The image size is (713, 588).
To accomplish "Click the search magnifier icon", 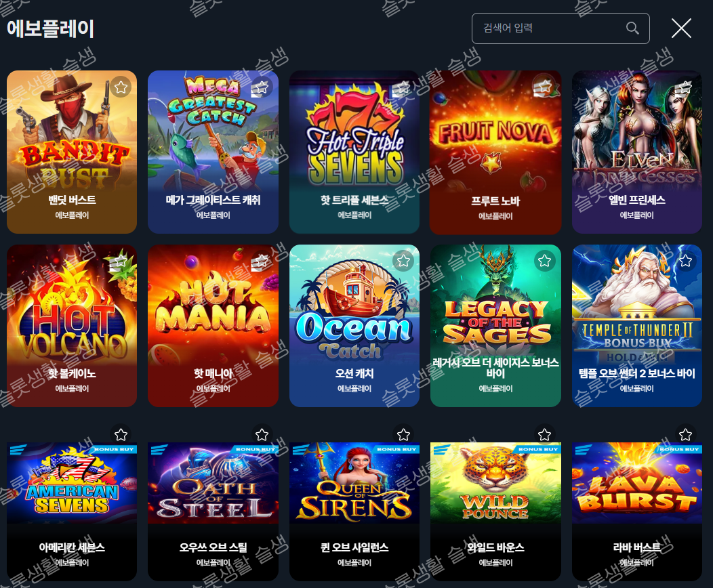I will [632, 28].
